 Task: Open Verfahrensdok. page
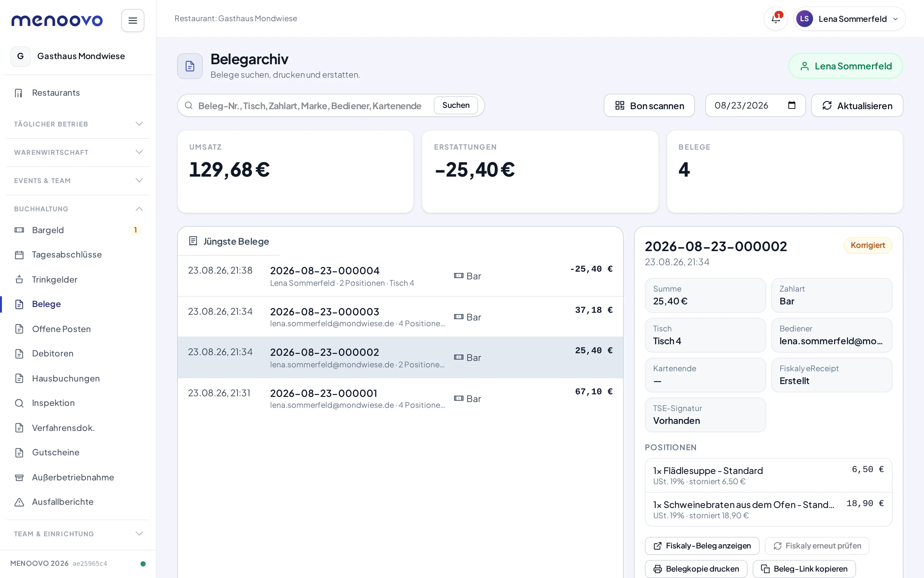(78, 428)
